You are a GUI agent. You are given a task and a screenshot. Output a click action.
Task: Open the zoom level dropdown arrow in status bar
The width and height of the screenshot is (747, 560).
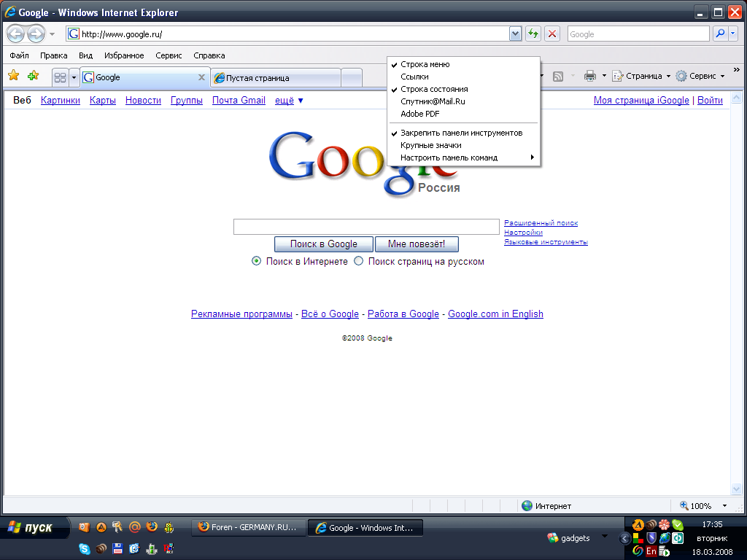[x=724, y=506]
